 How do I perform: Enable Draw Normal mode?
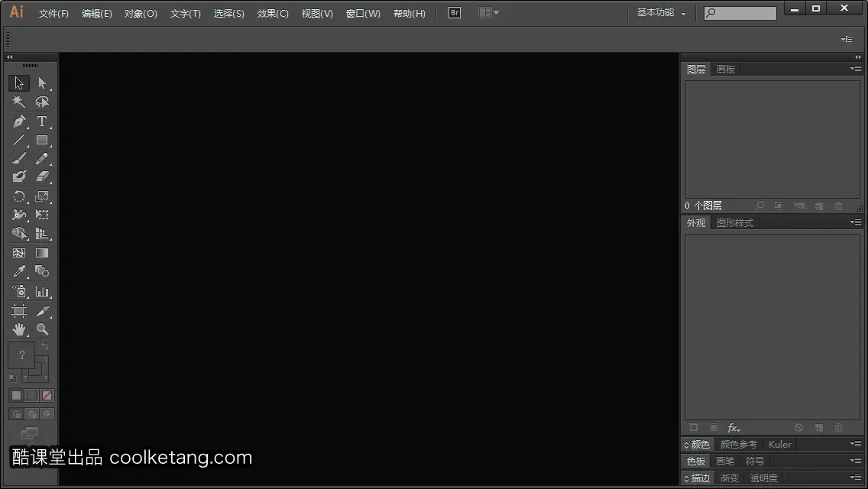coord(16,413)
